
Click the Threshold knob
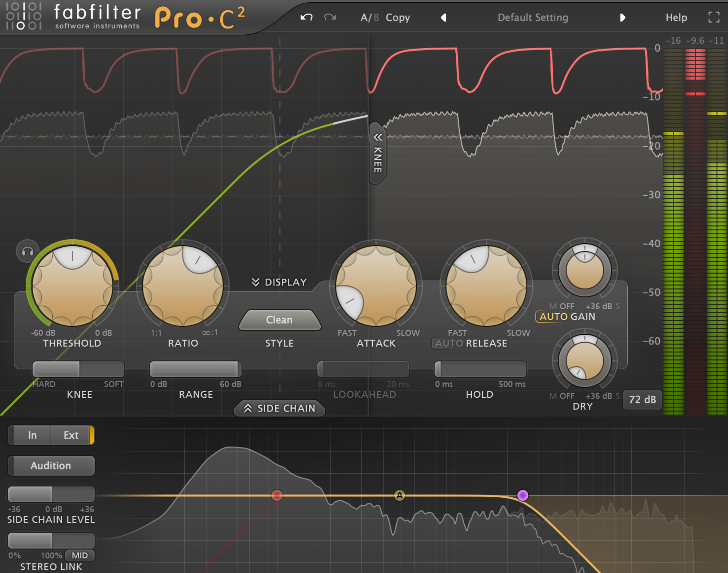73,286
